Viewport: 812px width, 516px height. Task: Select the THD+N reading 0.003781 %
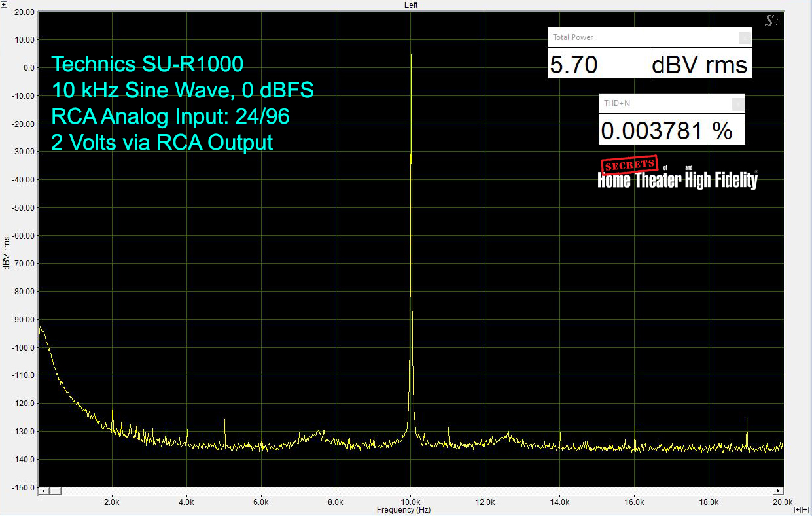tap(667, 131)
